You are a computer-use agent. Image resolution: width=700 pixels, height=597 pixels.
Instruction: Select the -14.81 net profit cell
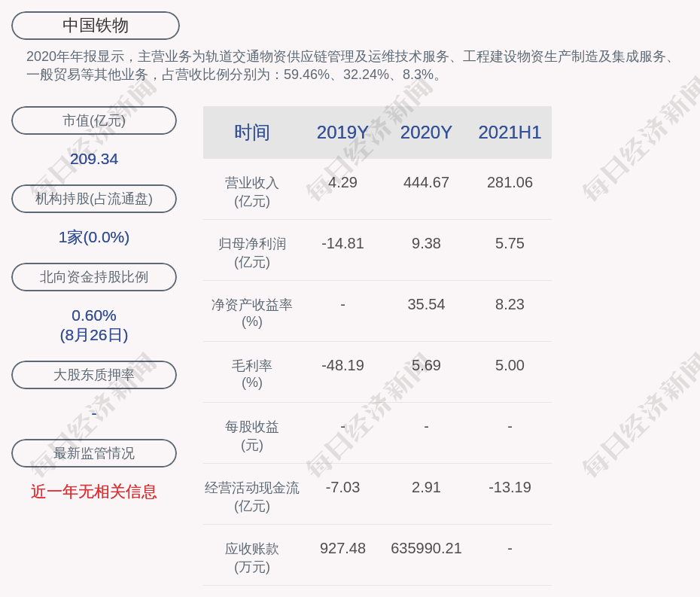tap(342, 244)
